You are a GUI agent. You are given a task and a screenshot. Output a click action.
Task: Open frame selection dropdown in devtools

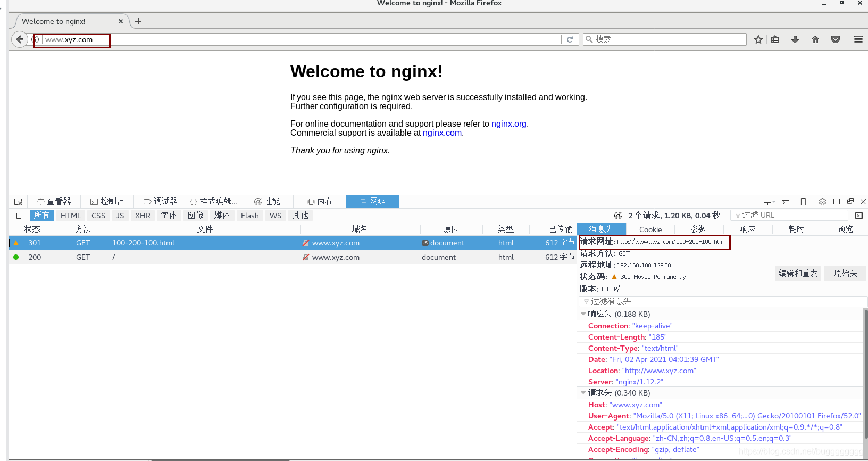770,202
